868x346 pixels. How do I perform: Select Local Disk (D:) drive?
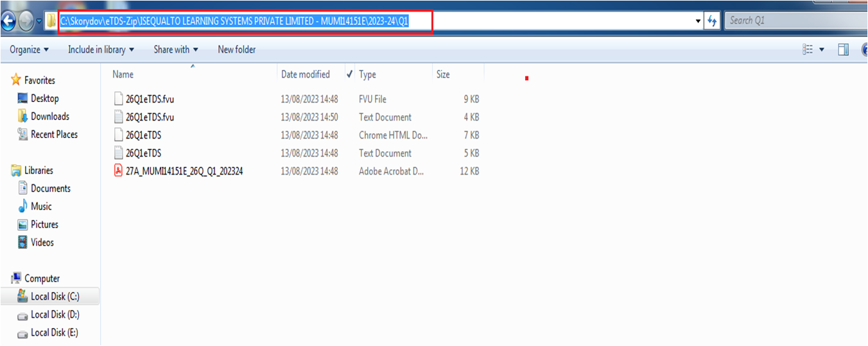click(x=55, y=315)
